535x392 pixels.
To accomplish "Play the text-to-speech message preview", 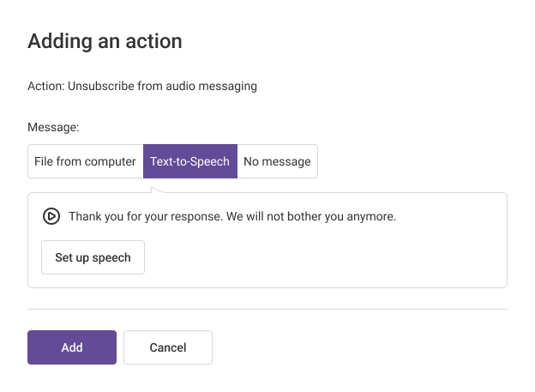I will point(51,217).
